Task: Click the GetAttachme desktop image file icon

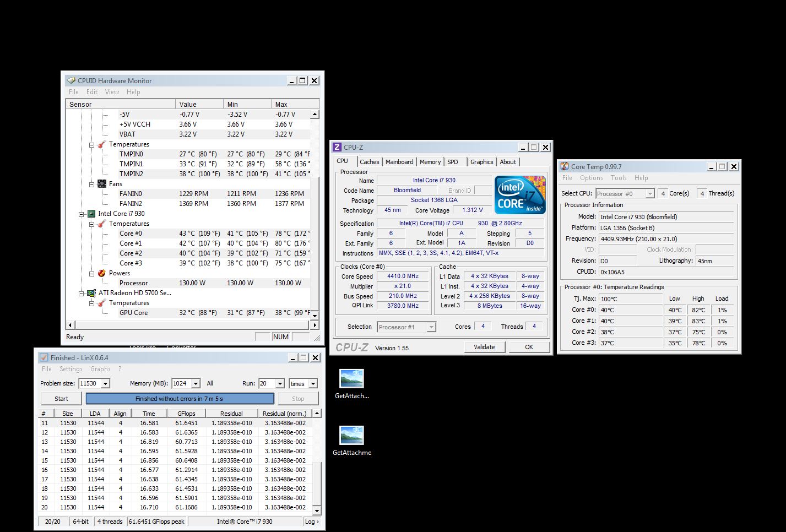Action: coord(351,436)
